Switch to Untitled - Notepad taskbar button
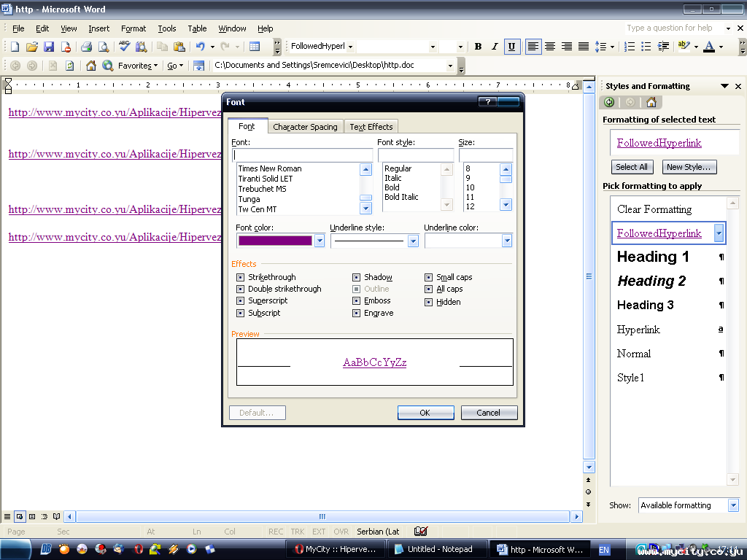 [x=439, y=549]
